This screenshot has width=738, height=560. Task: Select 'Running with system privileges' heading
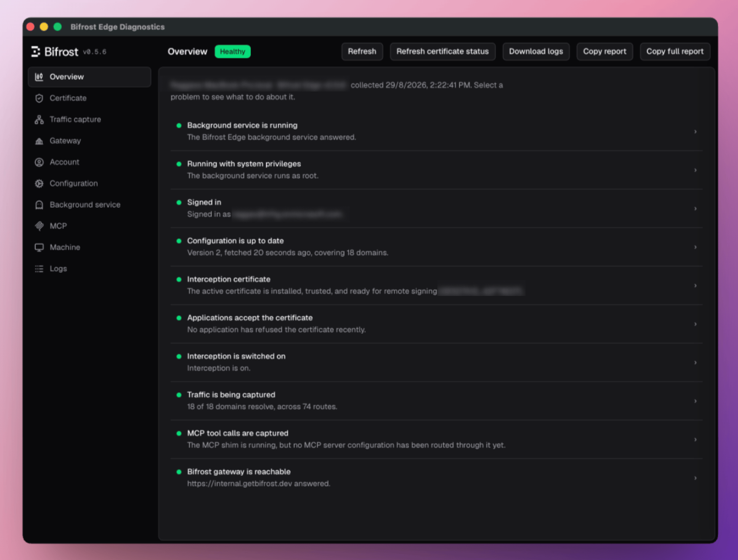244,164
